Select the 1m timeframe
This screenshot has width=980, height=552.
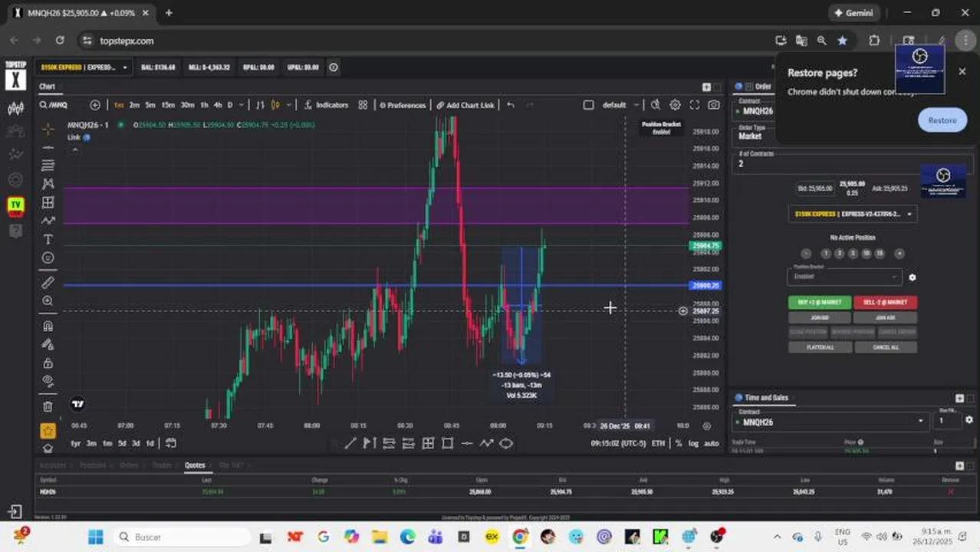[x=119, y=105]
